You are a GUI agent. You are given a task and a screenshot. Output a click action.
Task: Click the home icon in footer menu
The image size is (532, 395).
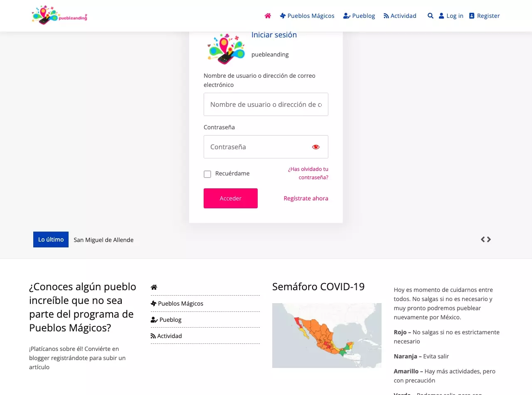click(154, 287)
